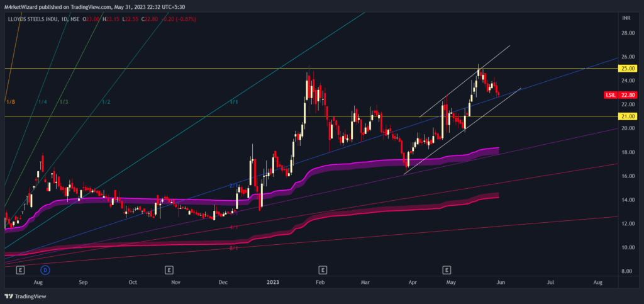Click the Gann fan 1/3 label
Screen dimensions: 644x304
pyautogui.click(x=64, y=101)
